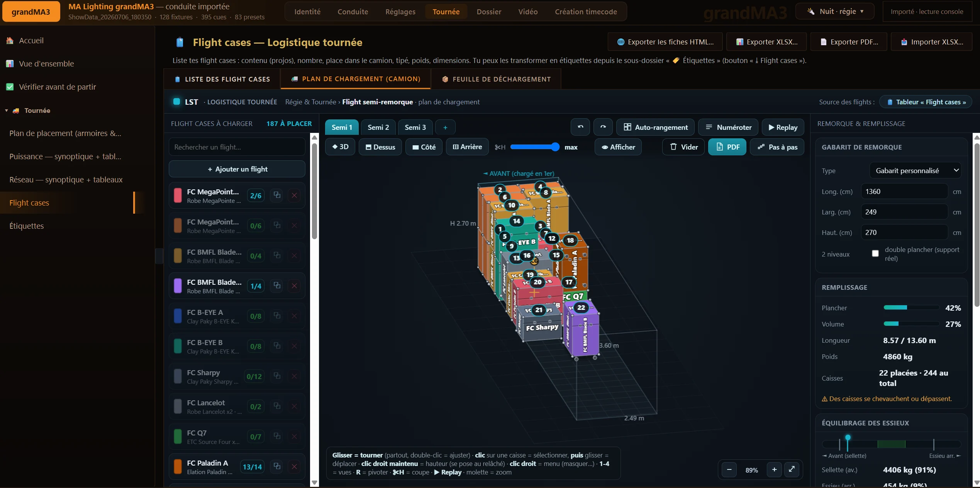
Task: Switch to Liste des flight cases tab
Action: coord(222,79)
